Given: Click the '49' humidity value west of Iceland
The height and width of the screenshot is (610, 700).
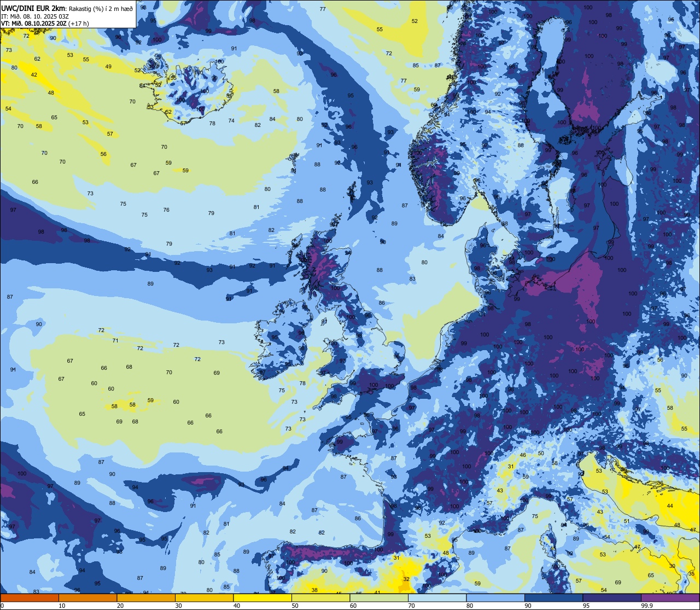Looking at the screenshot, I should (108, 67).
